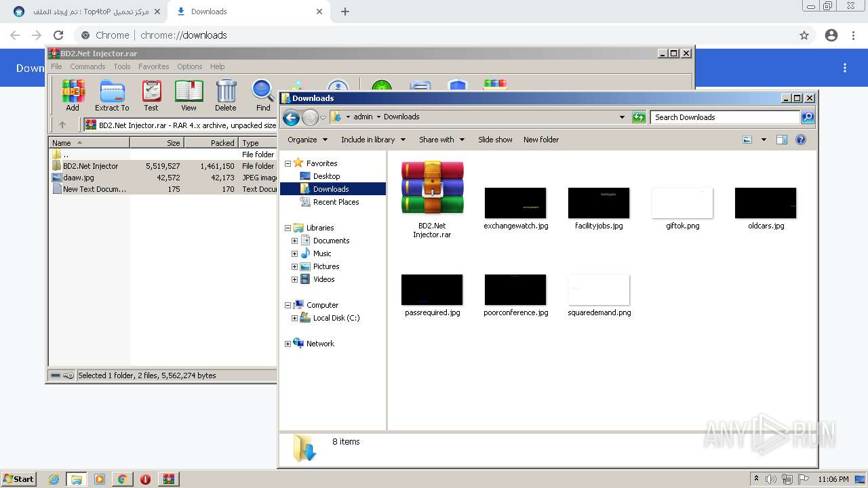Image resolution: width=868 pixels, height=488 pixels.
Task: Expand Local Disk (C:) node
Action: point(295,318)
